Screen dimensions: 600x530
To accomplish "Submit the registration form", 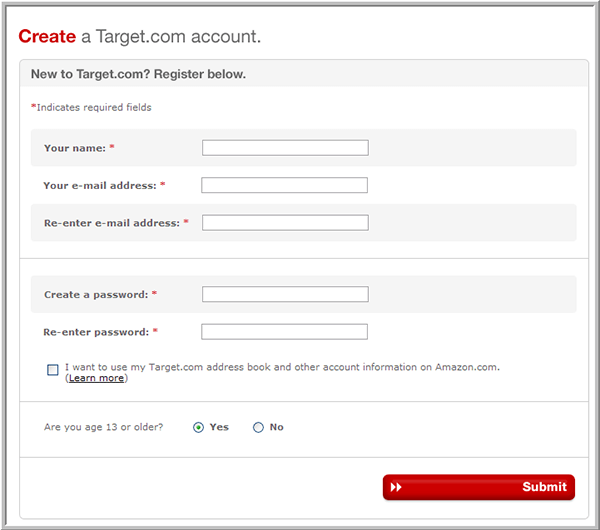I will pyautogui.click(x=479, y=487).
